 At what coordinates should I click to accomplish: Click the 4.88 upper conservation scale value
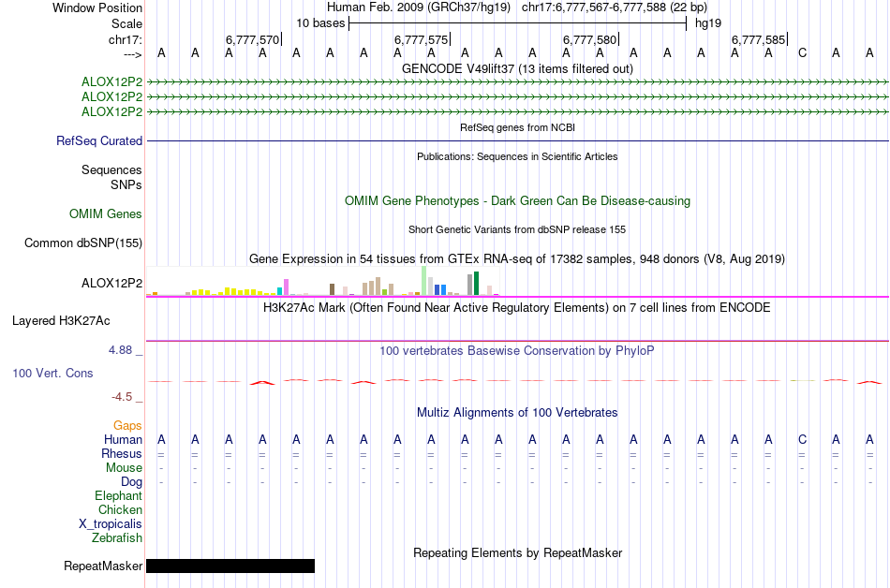120,350
